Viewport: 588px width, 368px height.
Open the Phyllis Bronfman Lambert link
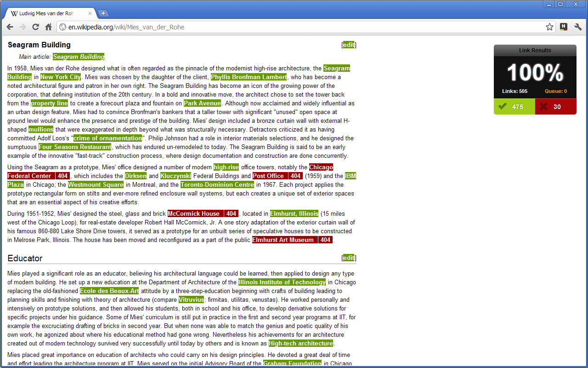[249, 77]
